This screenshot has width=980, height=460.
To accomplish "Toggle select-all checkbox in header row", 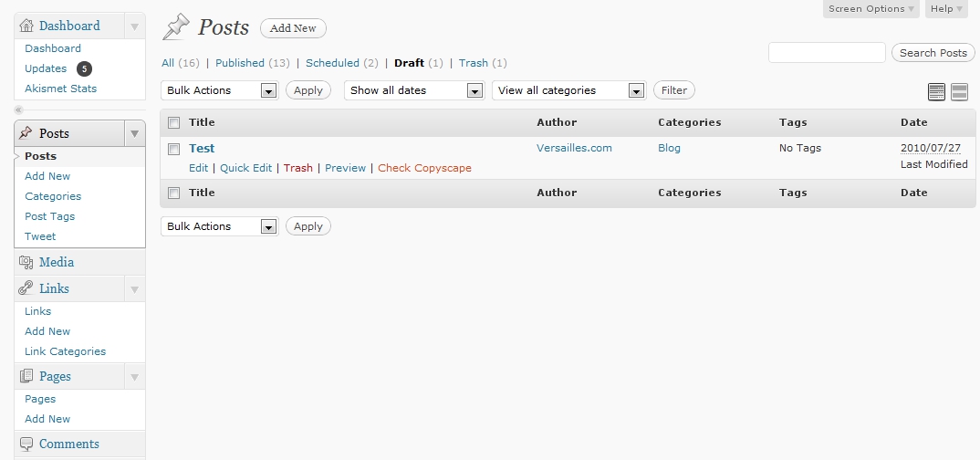I will 174,122.
